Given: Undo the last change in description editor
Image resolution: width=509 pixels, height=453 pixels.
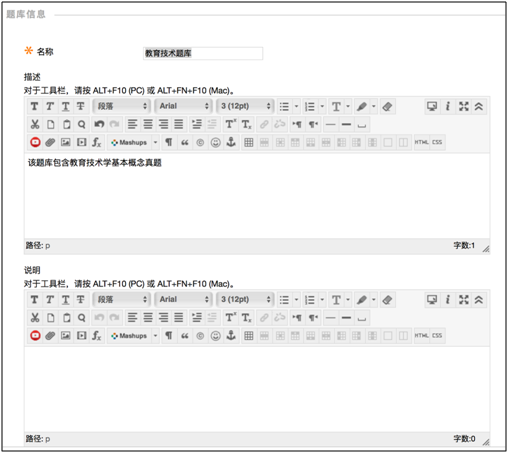Looking at the screenshot, I should pyautogui.click(x=99, y=125).
